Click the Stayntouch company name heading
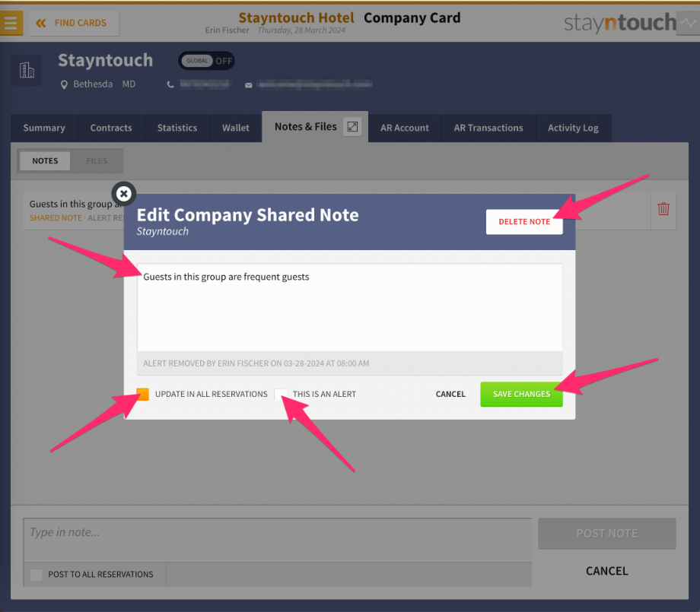 [x=105, y=60]
